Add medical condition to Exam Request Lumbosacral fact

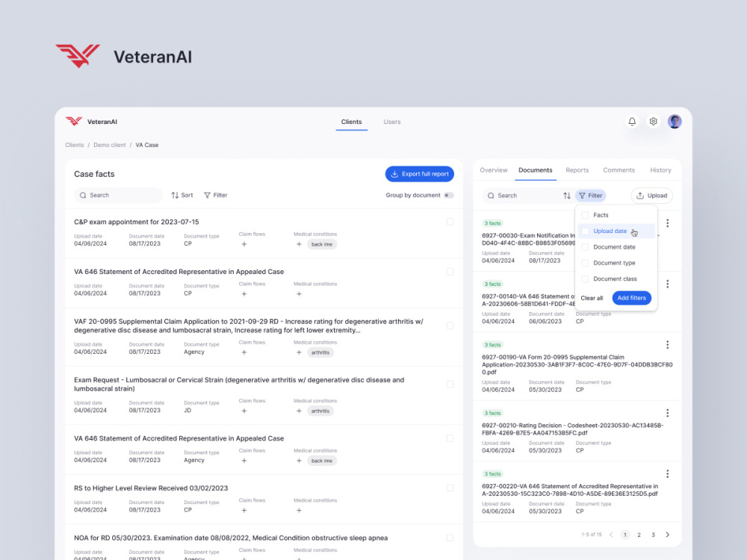point(299,411)
